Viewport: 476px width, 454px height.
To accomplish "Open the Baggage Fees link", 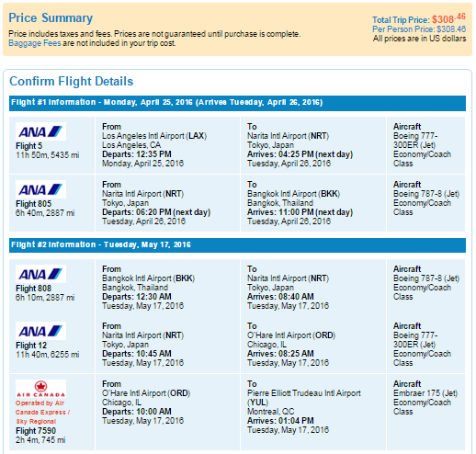I will pyautogui.click(x=35, y=43).
